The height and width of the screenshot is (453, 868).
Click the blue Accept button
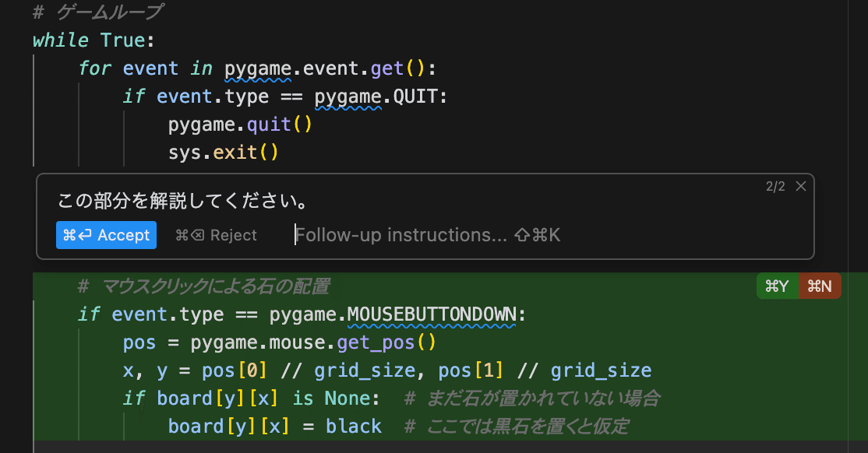[x=106, y=235]
